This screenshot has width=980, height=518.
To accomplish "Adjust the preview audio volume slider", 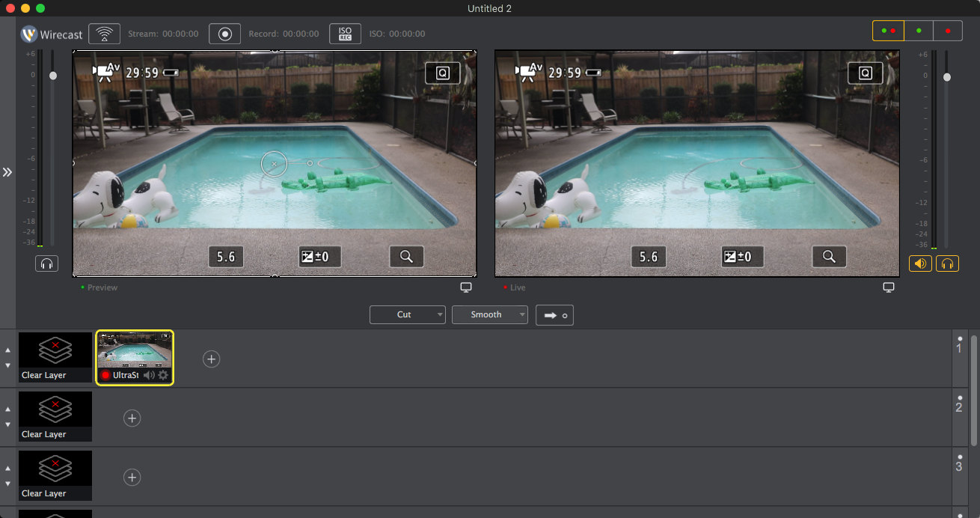I will point(53,76).
